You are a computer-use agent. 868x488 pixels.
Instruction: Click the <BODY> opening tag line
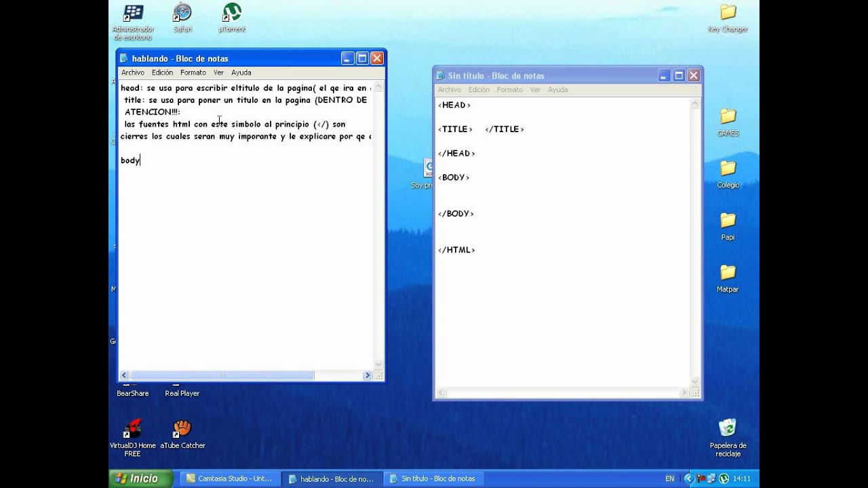coord(454,178)
